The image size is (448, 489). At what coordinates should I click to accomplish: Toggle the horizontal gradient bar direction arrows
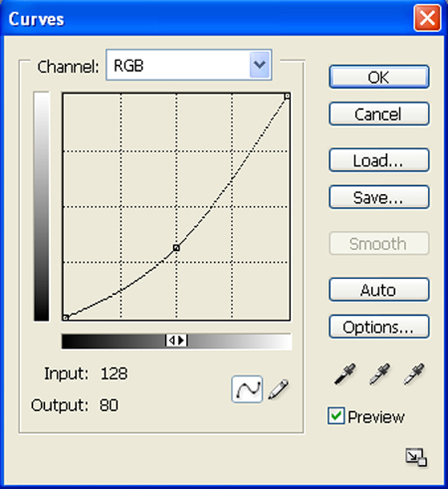pyautogui.click(x=176, y=340)
